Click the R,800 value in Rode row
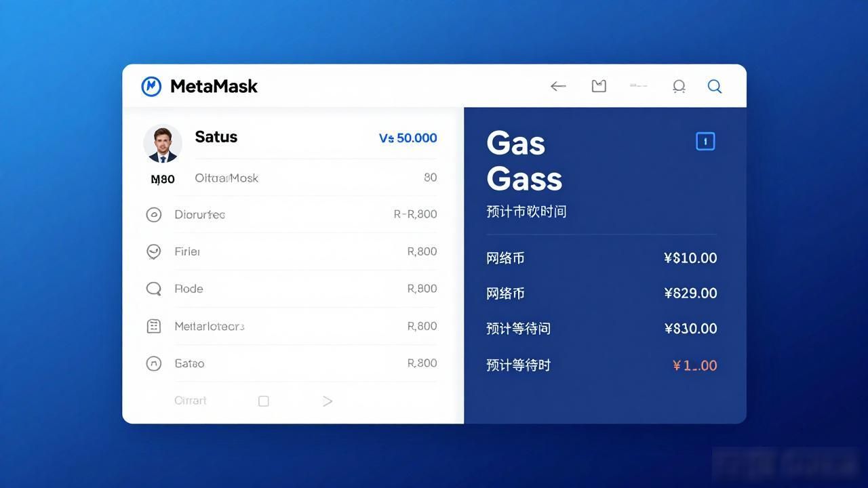The height and width of the screenshot is (488, 868). 422,289
